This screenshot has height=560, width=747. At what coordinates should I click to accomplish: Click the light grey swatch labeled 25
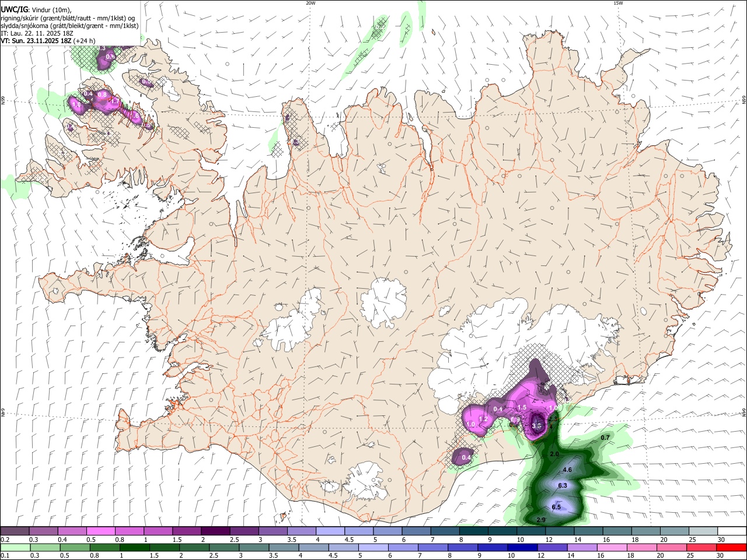704,531
